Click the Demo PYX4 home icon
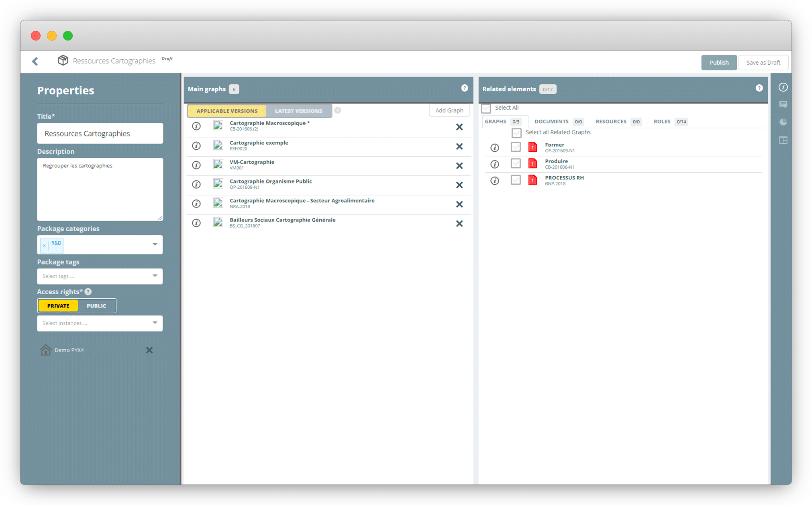Screen dimensions: 812x505 [x=46, y=350]
